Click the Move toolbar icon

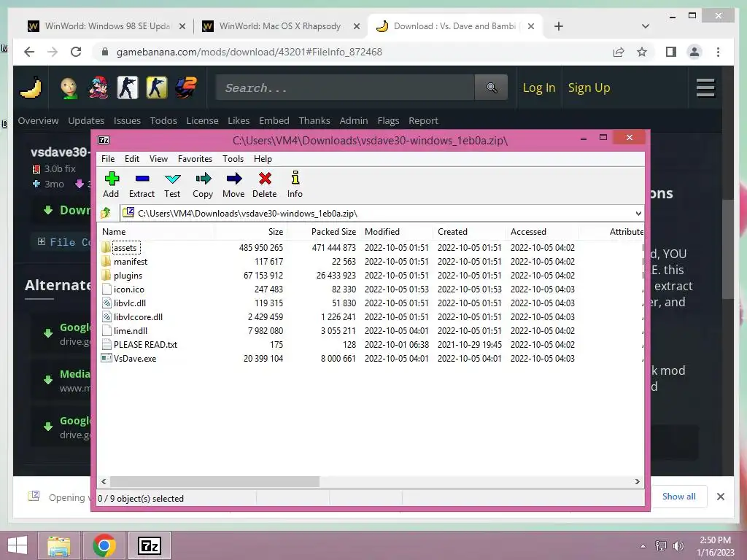click(x=233, y=184)
